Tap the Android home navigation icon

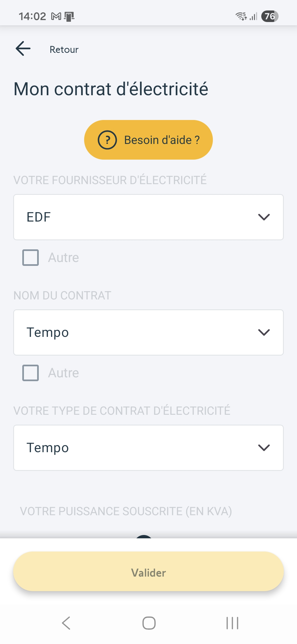click(x=149, y=623)
